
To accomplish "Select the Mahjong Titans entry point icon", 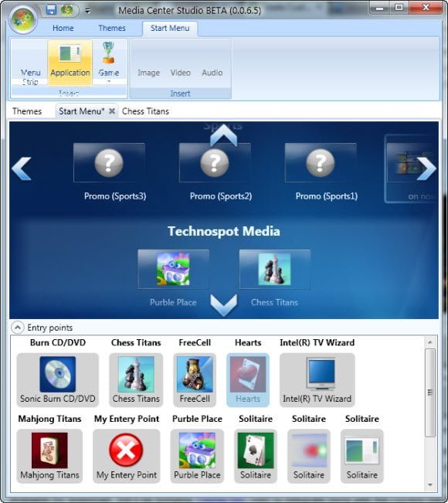I will (49, 450).
